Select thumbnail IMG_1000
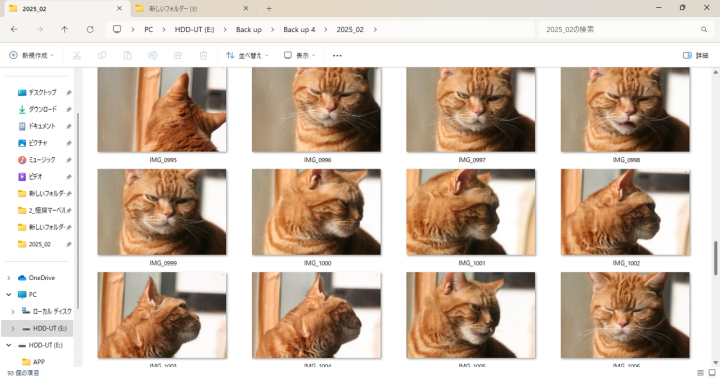720x379 pixels. (x=316, y=212)
